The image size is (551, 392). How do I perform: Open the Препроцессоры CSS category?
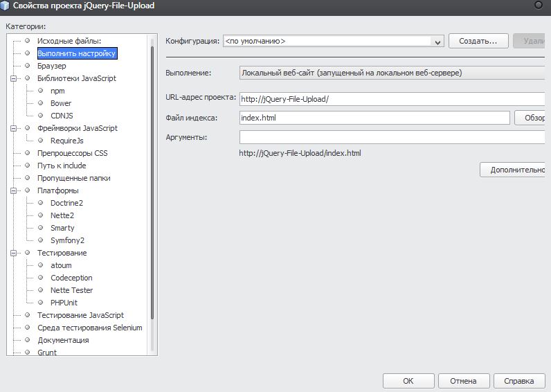[x=72, y=153]
